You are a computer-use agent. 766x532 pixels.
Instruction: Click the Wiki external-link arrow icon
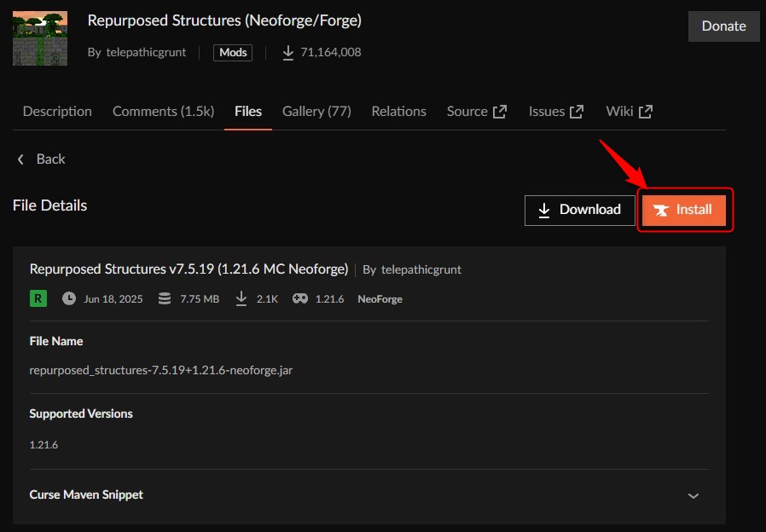(646, 112)
